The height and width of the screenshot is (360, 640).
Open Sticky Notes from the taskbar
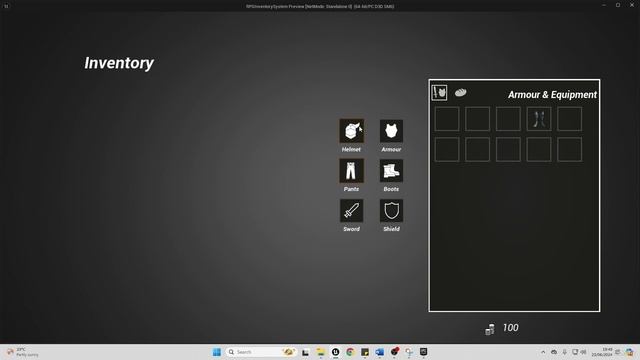click(365, 352)
